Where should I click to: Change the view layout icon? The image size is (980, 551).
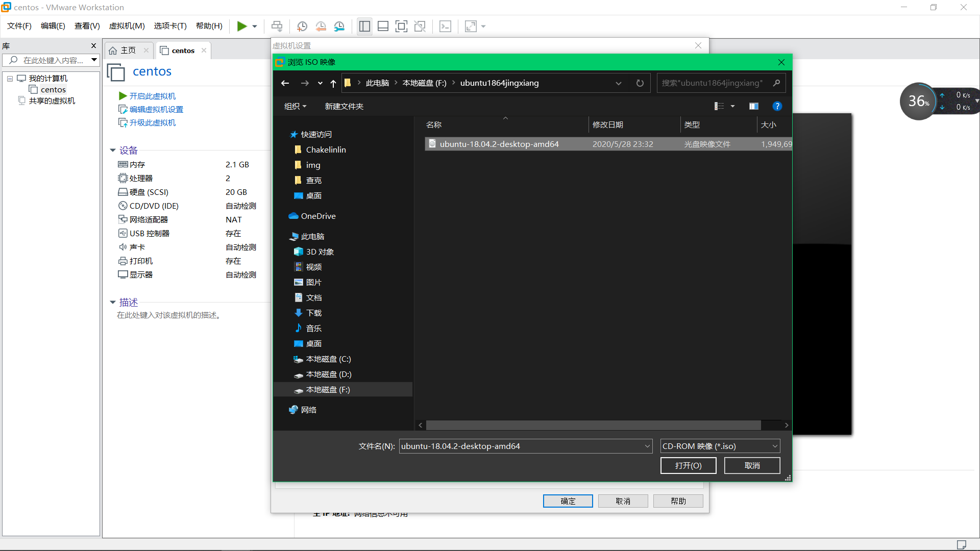point(719,106)
